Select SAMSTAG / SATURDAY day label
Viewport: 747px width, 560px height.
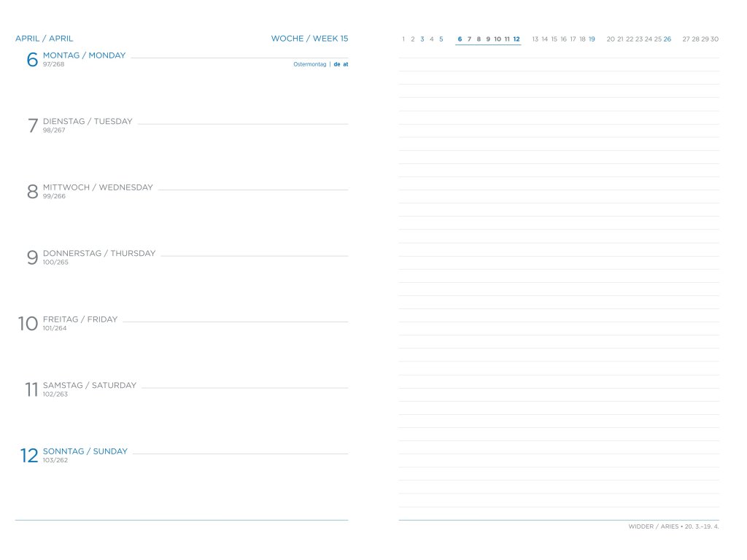click(x=90, y=385)
